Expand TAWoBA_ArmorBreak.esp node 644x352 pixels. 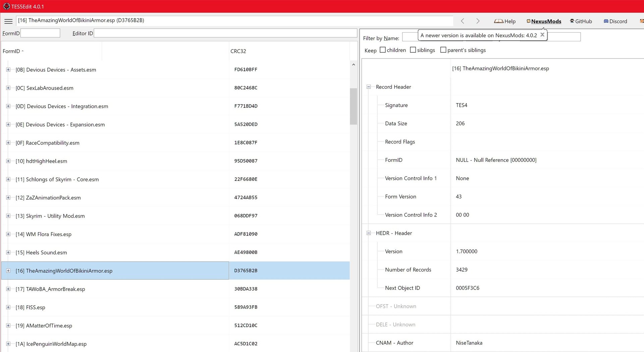coord(8,289)
